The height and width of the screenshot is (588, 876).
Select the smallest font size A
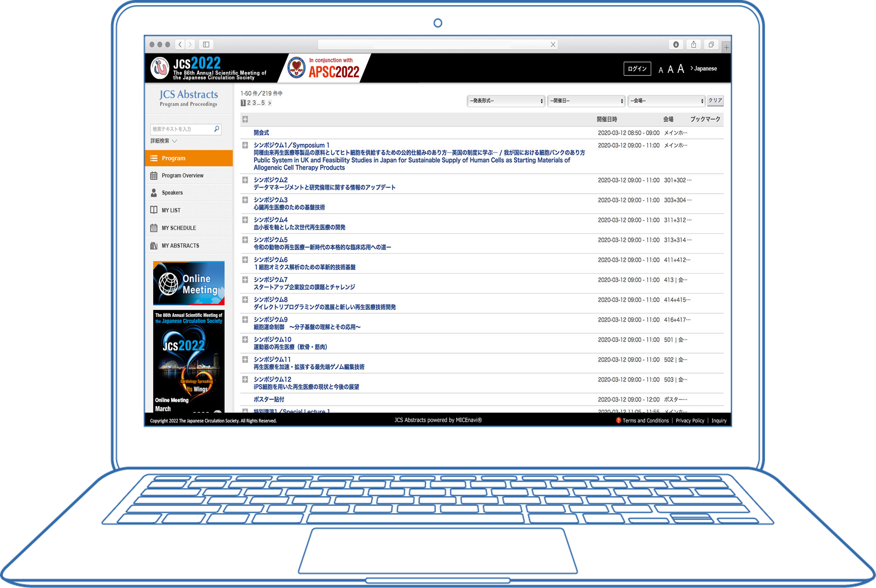(x=661, y=70)
